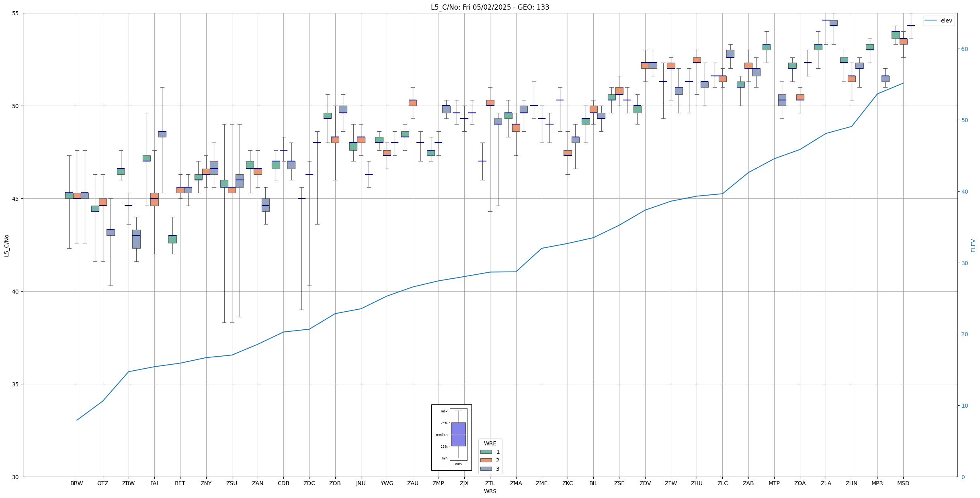Select the MSD station label on x-axis
The image size is (980, 498).
[903, 483]
